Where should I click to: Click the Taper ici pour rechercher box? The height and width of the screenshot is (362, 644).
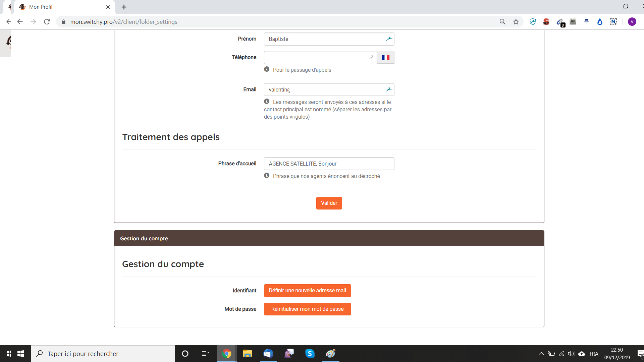[x=103, y=354]
